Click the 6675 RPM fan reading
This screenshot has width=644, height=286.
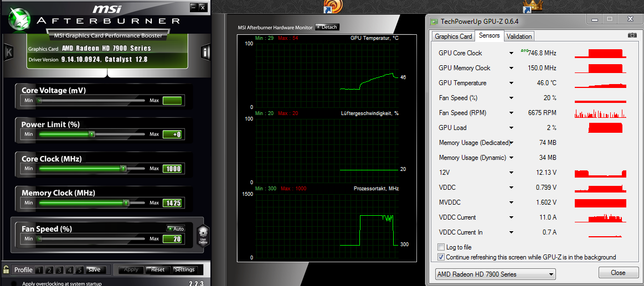coord(542,113)
